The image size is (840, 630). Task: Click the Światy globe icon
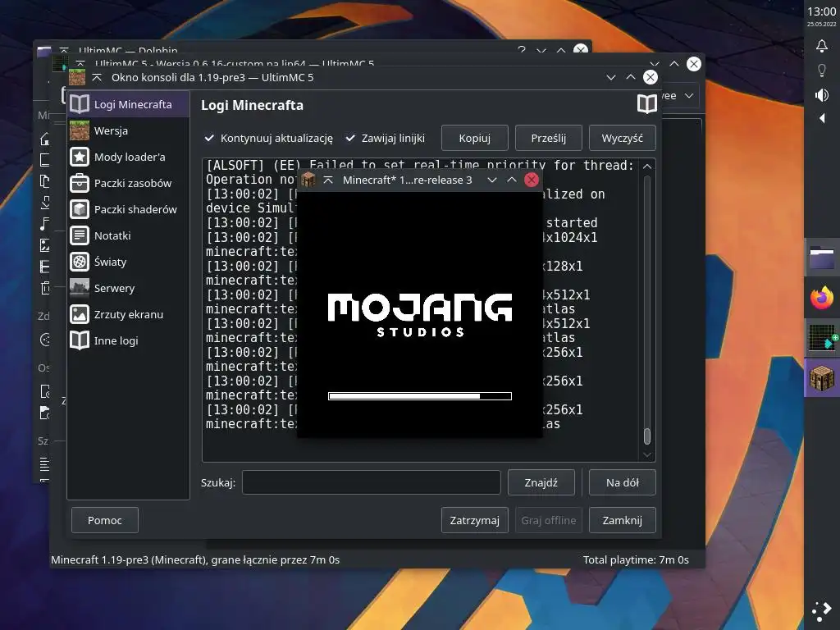[x=80, y=262]
